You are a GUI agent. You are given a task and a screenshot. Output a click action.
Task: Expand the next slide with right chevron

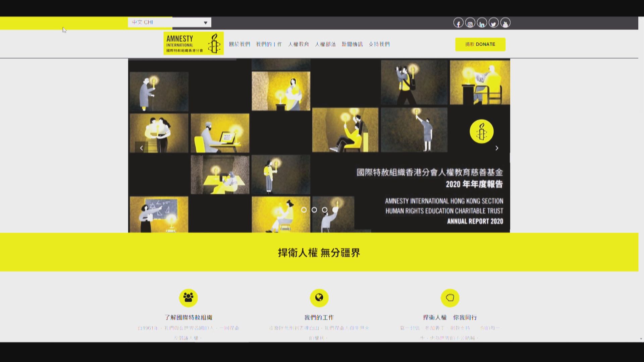coord(497,148)
